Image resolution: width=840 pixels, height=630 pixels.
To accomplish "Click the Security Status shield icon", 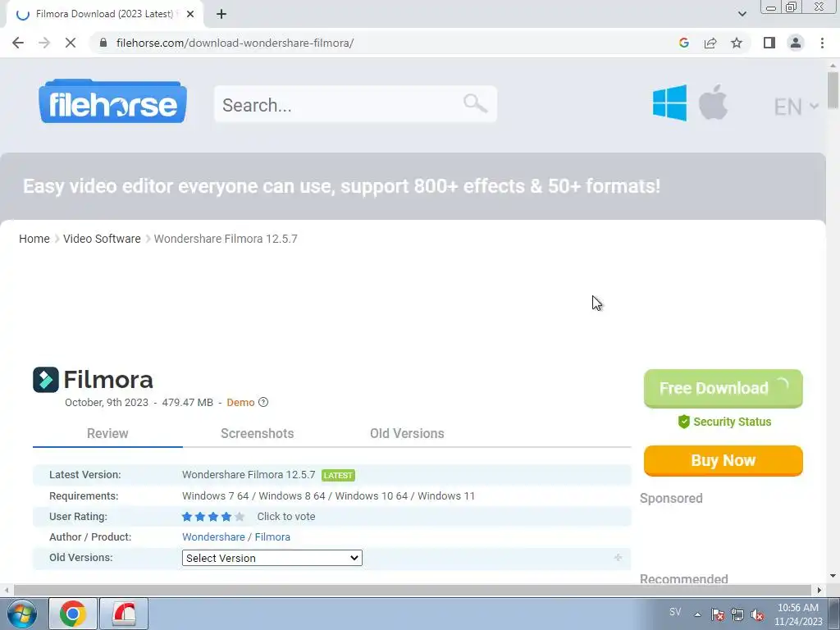I will (683, 422).
